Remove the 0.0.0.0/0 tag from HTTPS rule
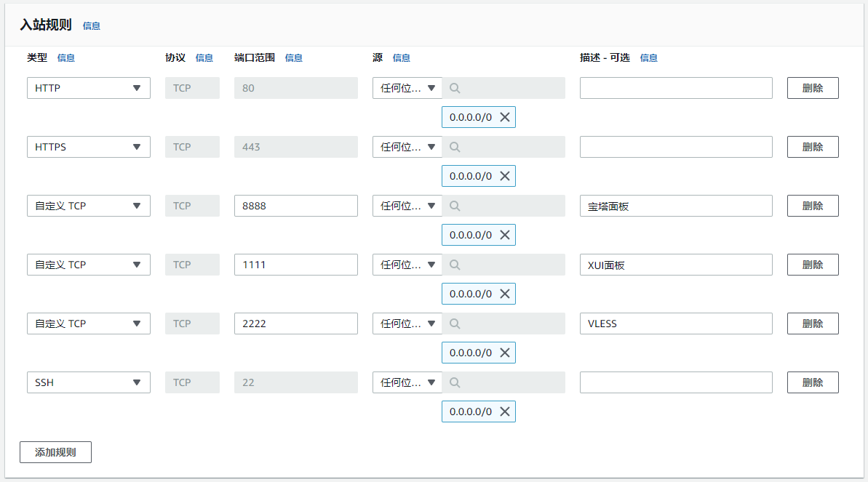868x482 pixels. point(504,176)
